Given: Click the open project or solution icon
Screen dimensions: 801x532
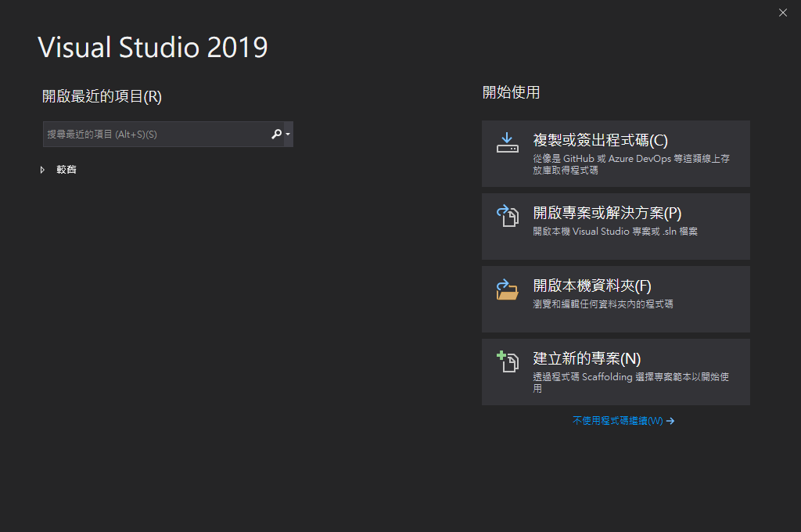Looking at the screenshot, I should (x=507, y=216).
